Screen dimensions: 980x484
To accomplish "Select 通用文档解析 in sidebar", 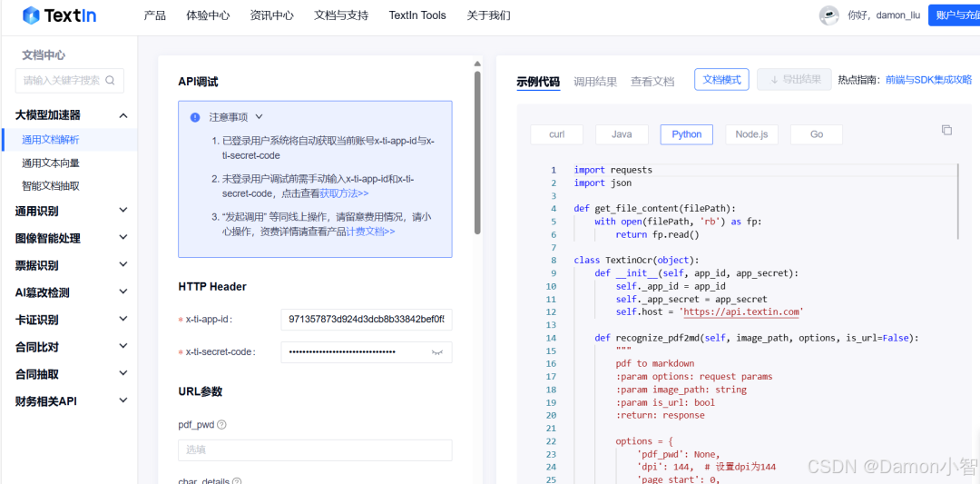I will 69,140.
